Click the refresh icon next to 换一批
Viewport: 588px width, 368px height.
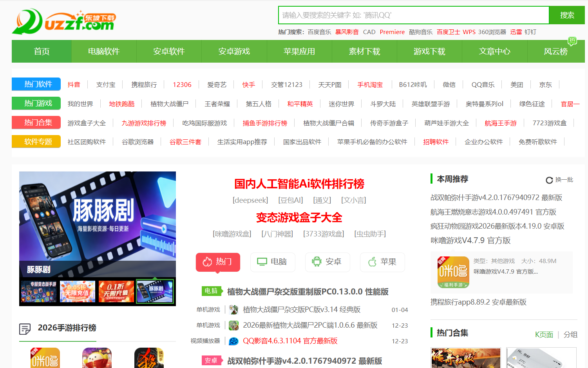(x=549, y=180)
